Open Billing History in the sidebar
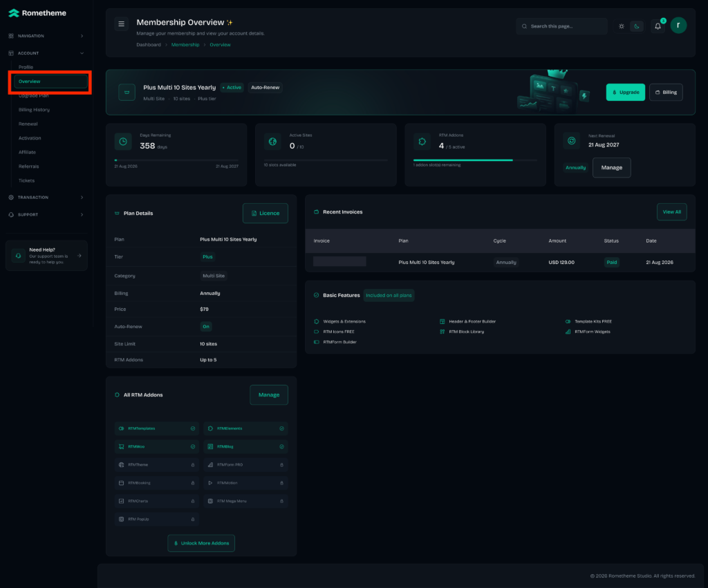The height and width of the screenshot is (588, 708). (x=34, y=110)
